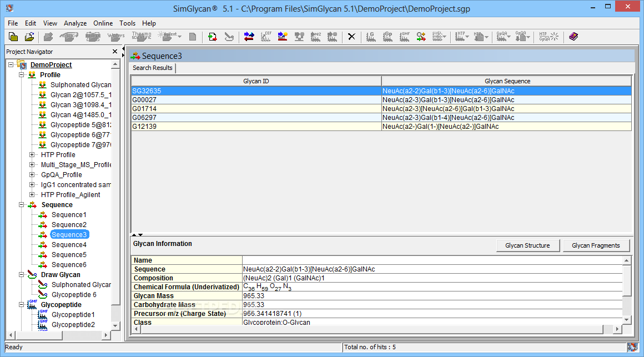Open the Analyze menu
Image resolution: width=644 pixels, height=357 pixels.
(75, 23)
